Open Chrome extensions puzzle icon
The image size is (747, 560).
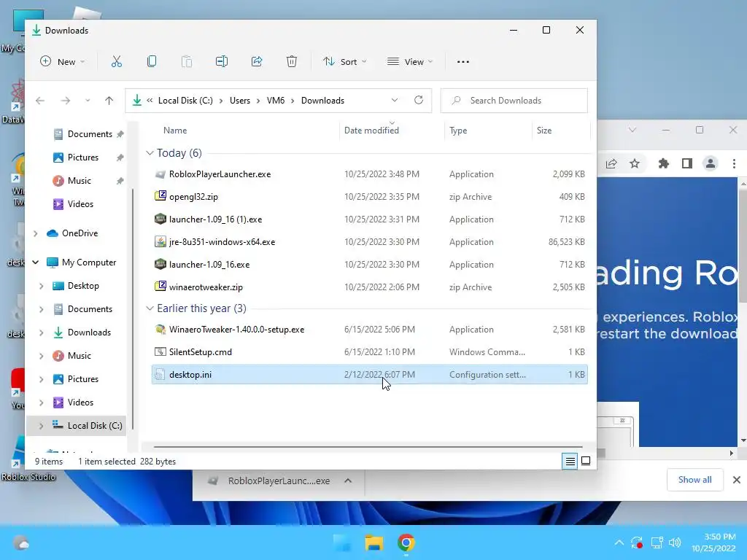(663, 164)
